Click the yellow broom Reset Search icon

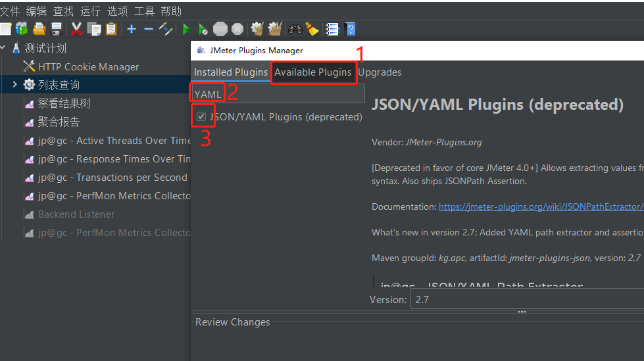[x=312, y=29]
